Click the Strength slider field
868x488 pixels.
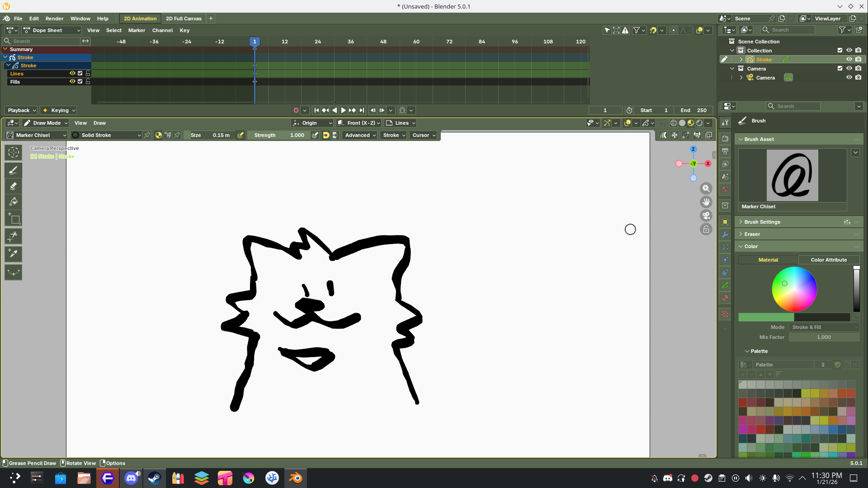click(x=278, y=135)
